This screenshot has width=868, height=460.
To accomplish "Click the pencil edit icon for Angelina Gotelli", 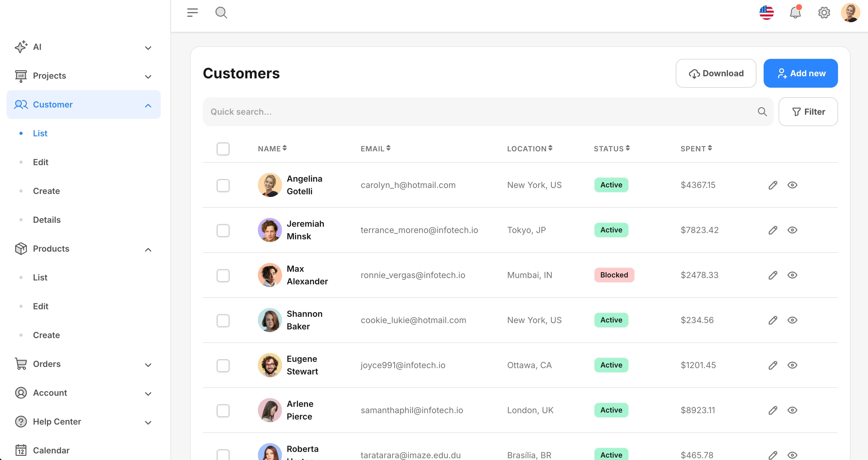I will [773, 185].
